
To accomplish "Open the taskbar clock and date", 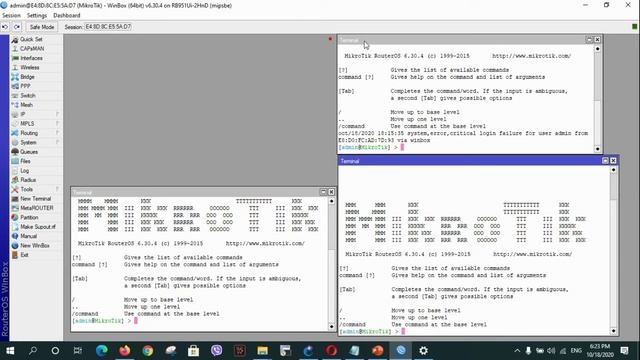I will pos(600,351).
